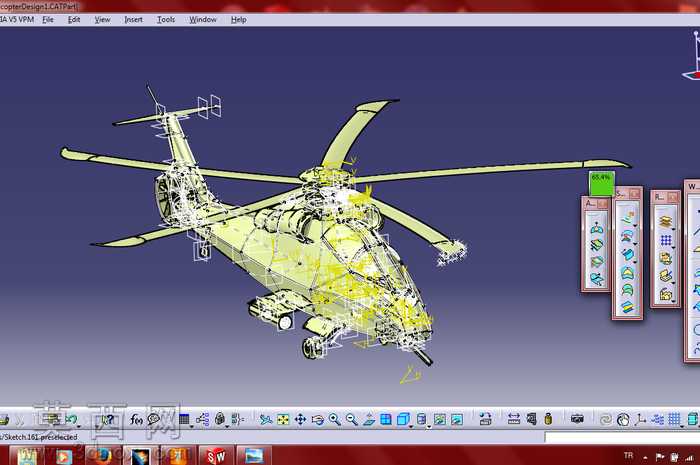Click the relations tree icon
Viewport: 700px width, 465px height.
coord(202,419)
